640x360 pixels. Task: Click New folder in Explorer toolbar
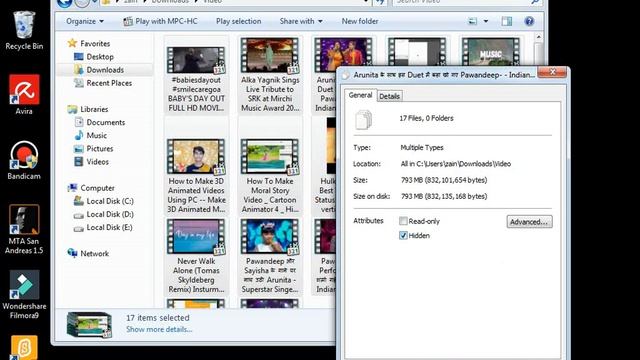[x=360, y=21]
